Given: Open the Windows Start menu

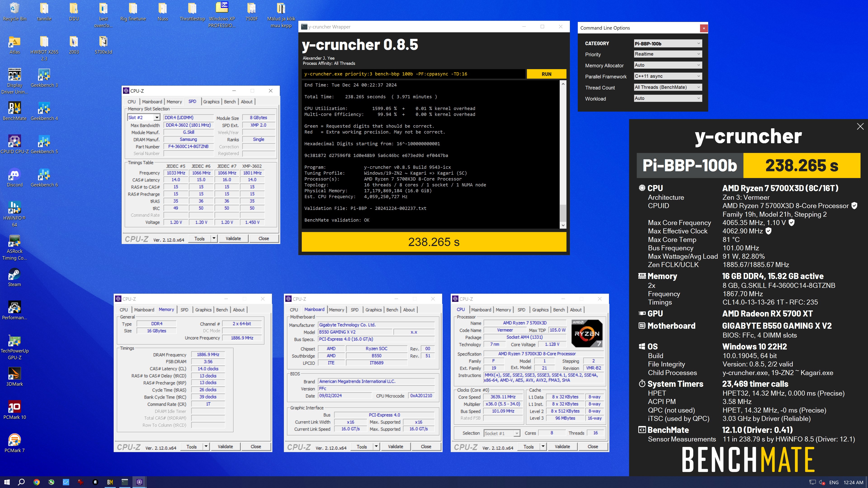Looking at the screenshot, I should [7, 482].
